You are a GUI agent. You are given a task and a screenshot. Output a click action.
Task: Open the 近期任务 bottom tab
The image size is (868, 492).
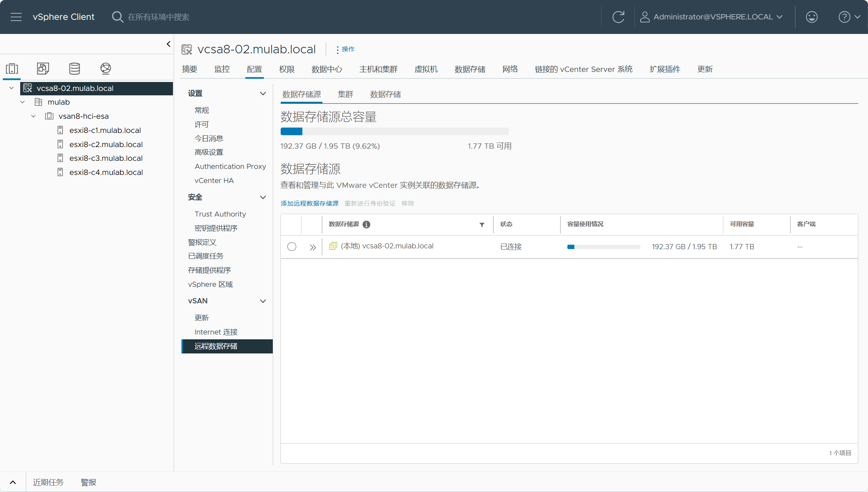(x=48, y=482)
